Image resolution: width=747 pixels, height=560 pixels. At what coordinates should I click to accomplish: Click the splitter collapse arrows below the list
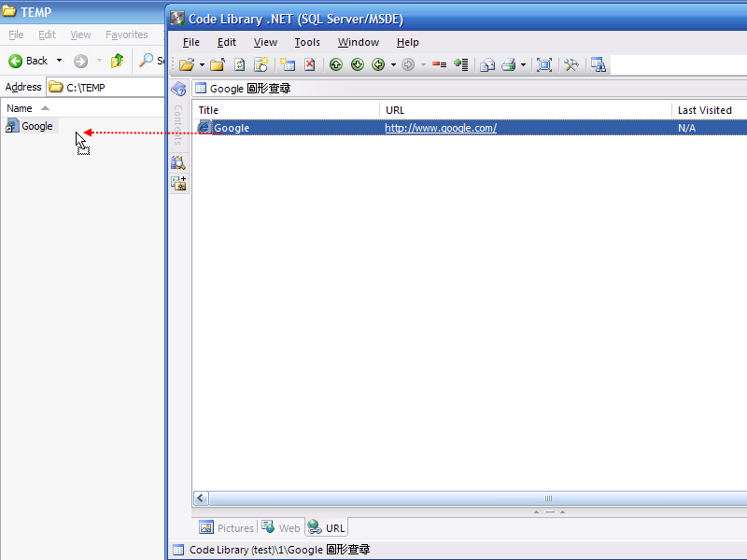tap(549, 511)
